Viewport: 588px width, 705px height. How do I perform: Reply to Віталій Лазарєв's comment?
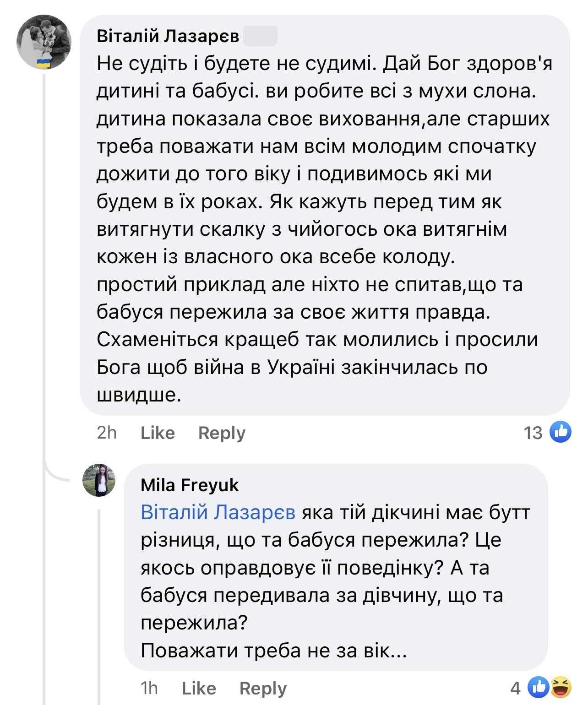222,433
